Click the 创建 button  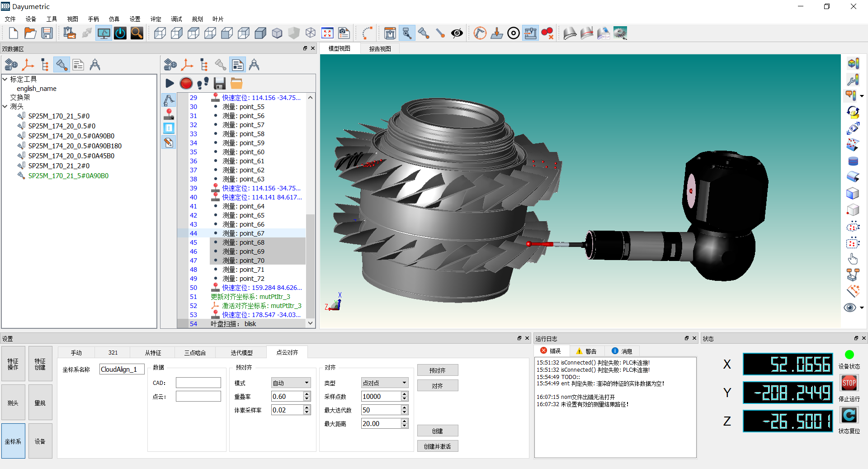[437, 431]
